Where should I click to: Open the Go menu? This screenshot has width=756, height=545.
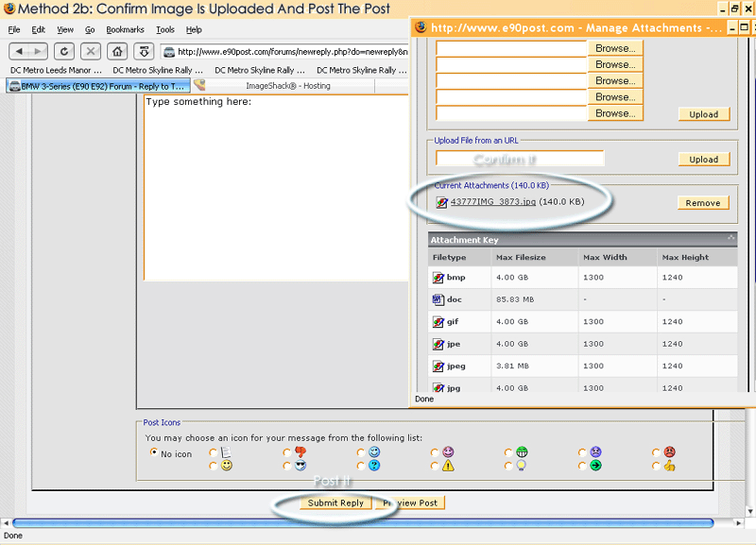click(90, 30)
